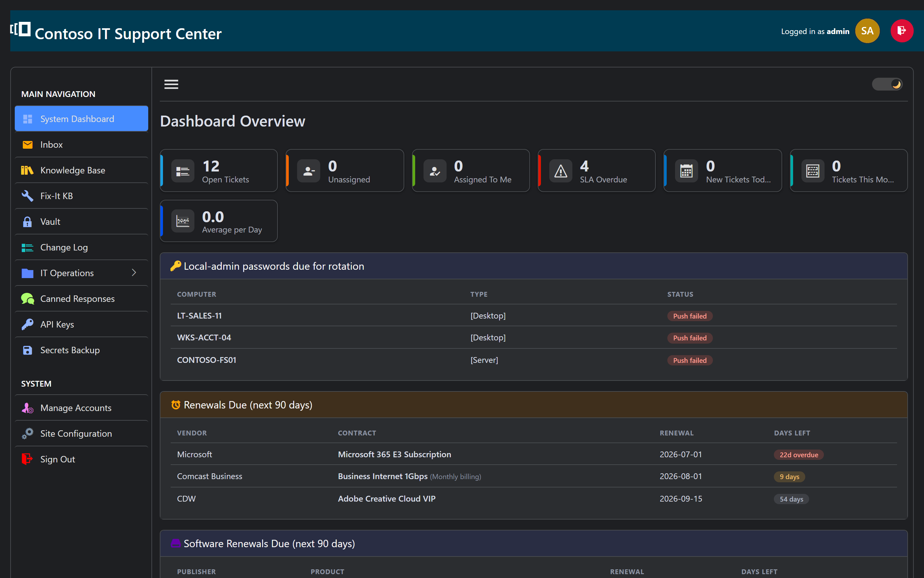Click the Change Log list icon
Viewport: 924px width, 578px height.
28,248
